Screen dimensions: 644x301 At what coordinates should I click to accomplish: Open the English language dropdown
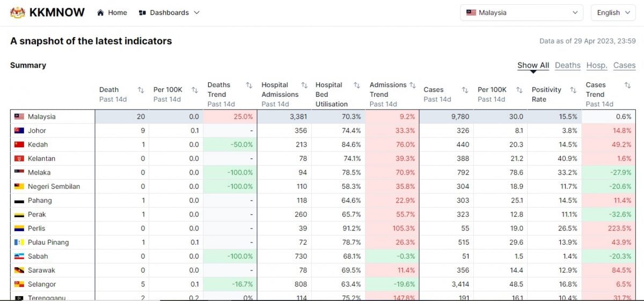[613, 13]
